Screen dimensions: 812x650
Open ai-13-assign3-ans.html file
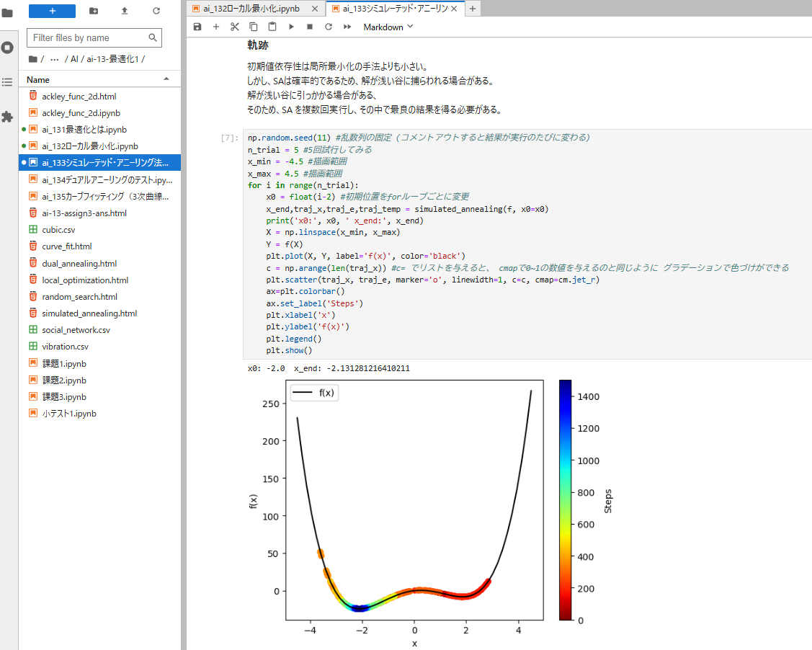point(100,213)
